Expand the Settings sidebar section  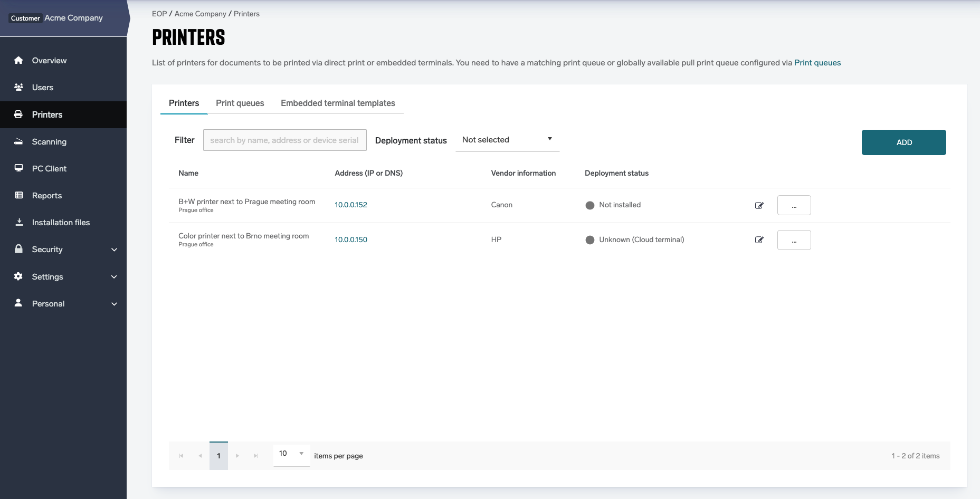pos(114,277)
